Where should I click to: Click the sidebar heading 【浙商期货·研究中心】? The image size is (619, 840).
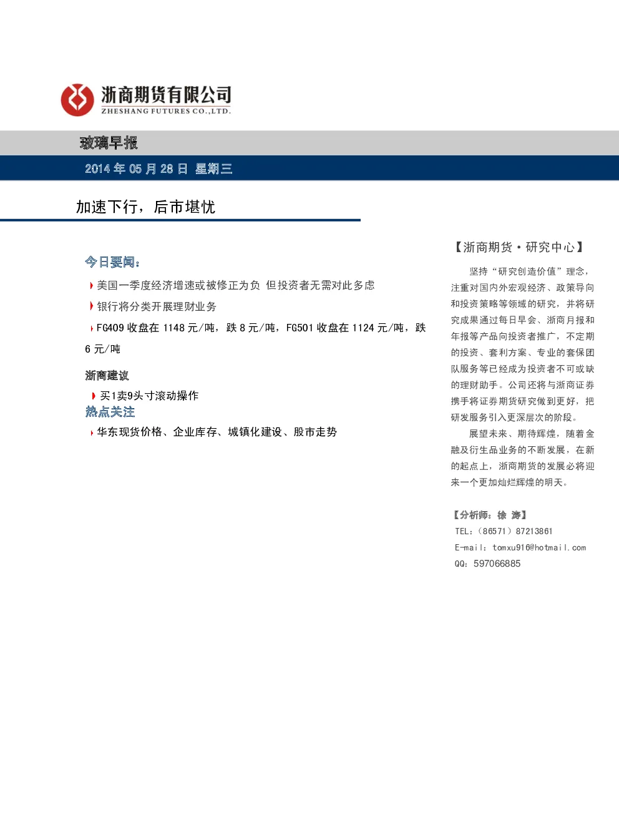(519, 247)
